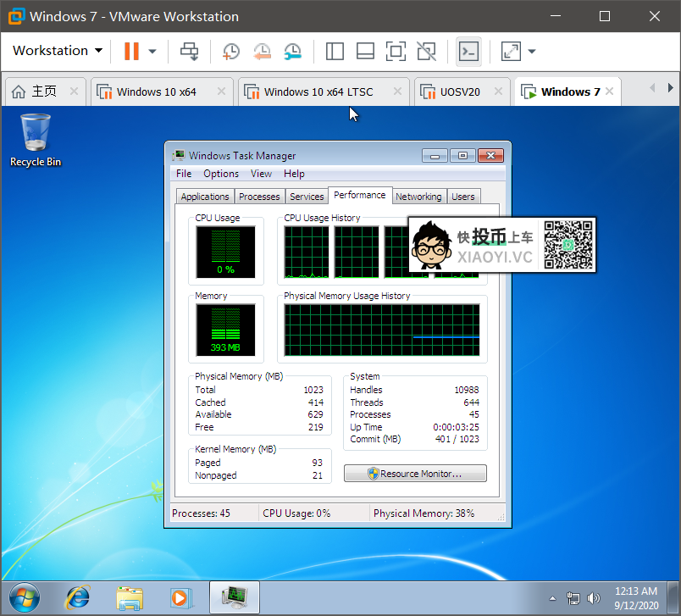
Task: Switch to Windows 10 x64 LTSC tab
Action: coord(318,92)
